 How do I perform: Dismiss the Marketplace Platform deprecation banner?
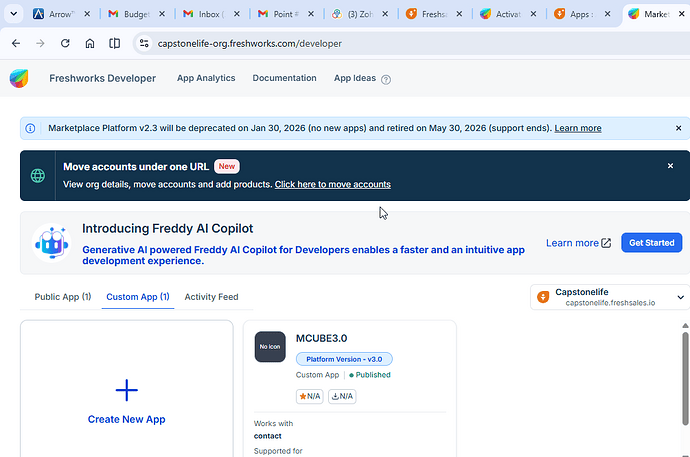tap(679, 128)
